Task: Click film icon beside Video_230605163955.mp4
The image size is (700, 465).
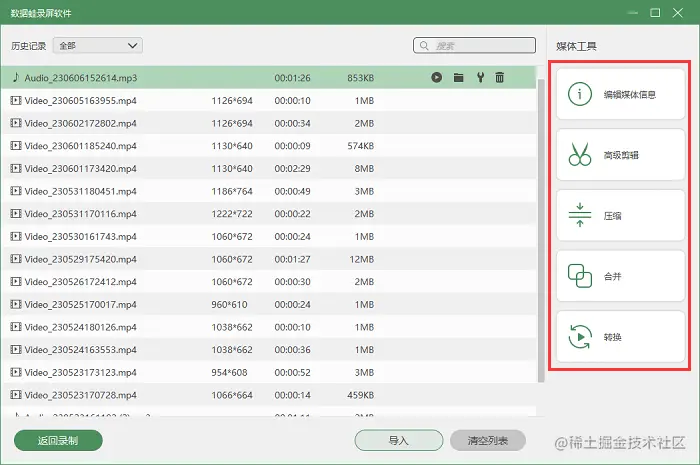Action: click(x=16, y=100)
